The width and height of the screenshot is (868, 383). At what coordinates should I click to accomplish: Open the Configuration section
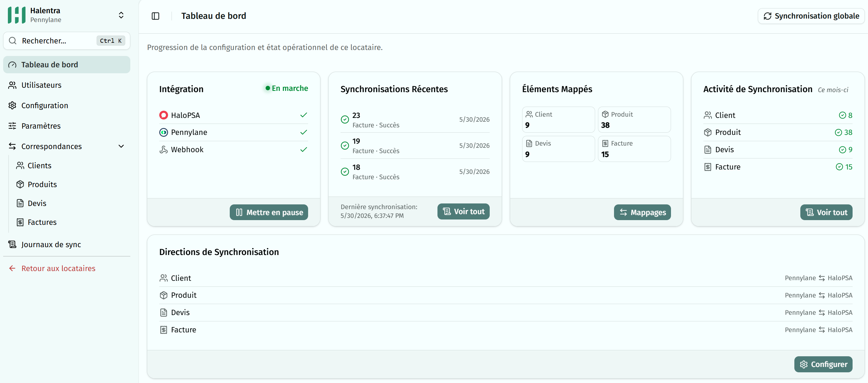coord(67,105)
